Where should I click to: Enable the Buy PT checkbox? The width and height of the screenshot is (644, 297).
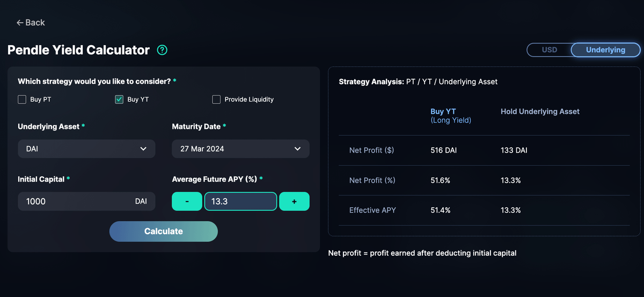tap(22, 99)
